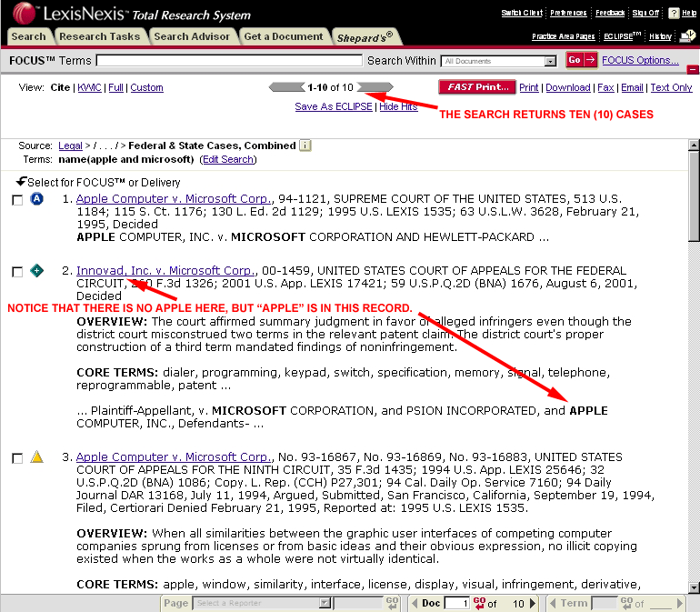
Task: Open the Select a Reporter dropdown
Action: pos(261,603)
